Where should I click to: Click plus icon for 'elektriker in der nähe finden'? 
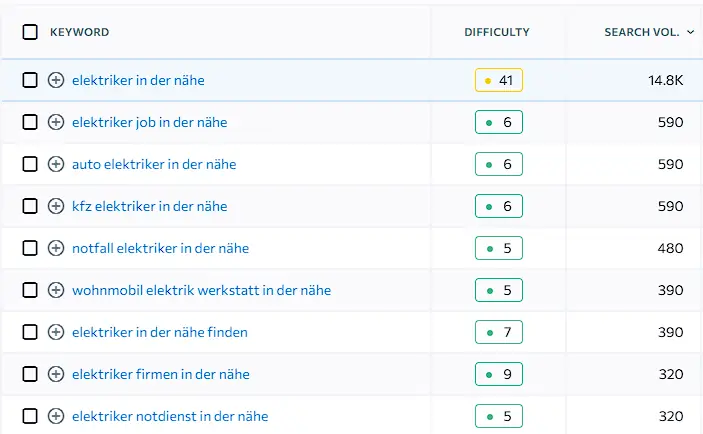56,332
